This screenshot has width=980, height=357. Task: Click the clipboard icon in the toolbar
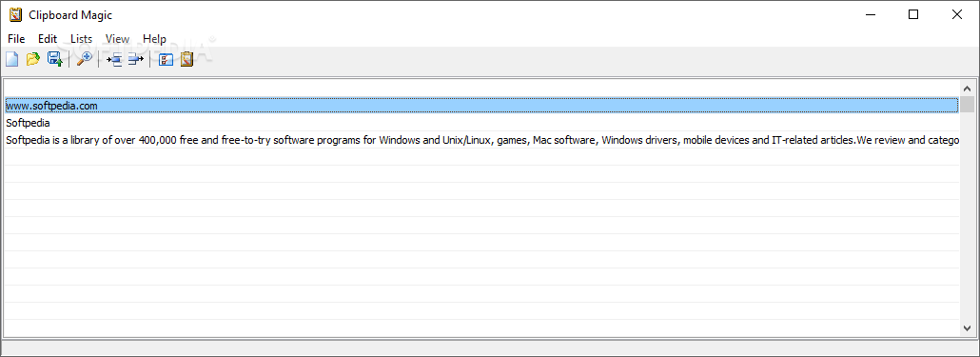186,59
